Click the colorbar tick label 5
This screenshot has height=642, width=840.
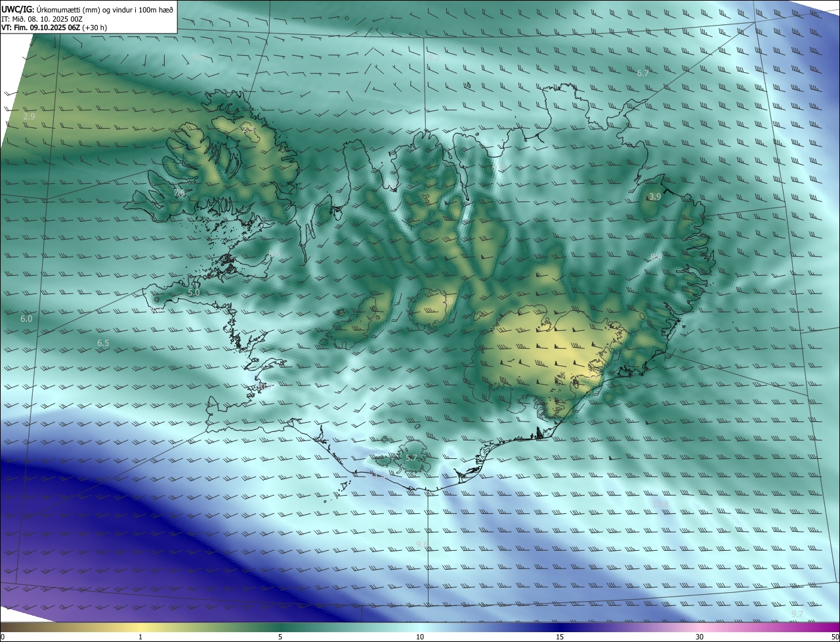pos(280,637)
